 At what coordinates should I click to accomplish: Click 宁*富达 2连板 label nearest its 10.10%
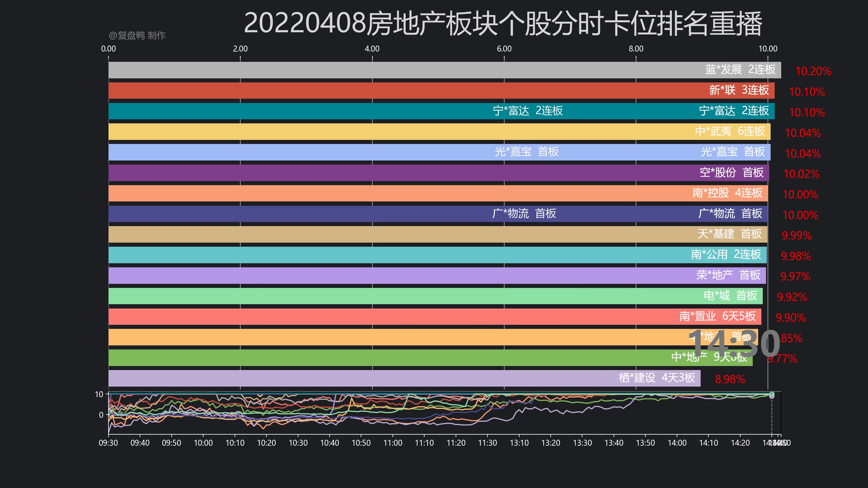pyautogui.click(x=734, y=110)
